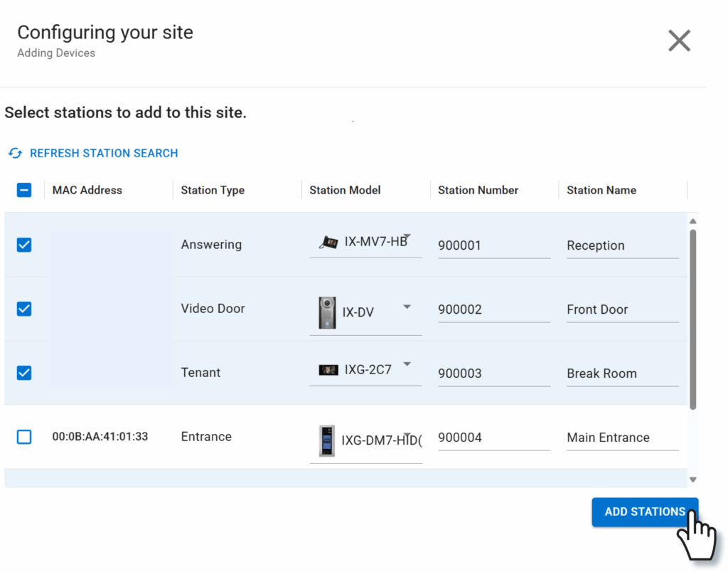This screenshot has width=728, height=572.
Task: Click the Station Type column header
Action: [213, 190]
